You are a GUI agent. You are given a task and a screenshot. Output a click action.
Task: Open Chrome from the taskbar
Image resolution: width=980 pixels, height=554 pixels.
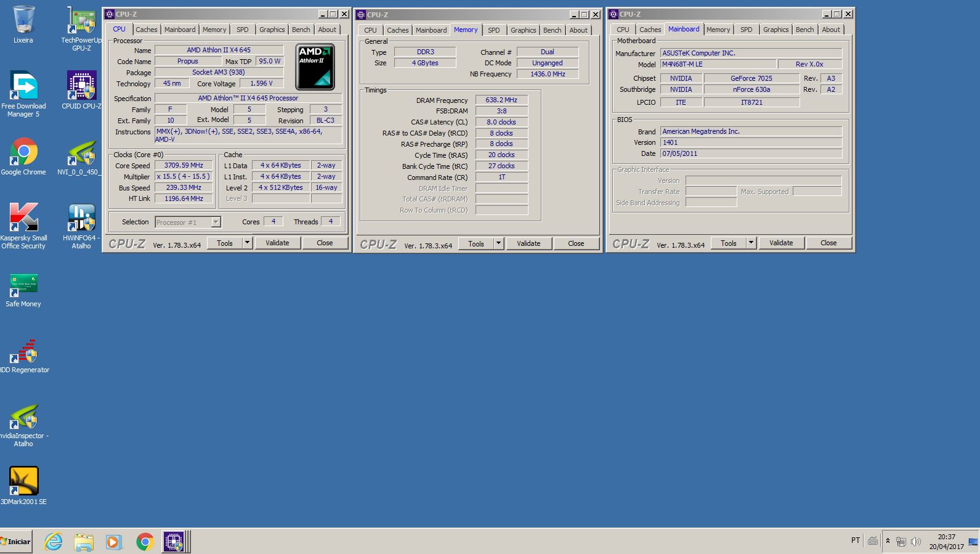145,542
